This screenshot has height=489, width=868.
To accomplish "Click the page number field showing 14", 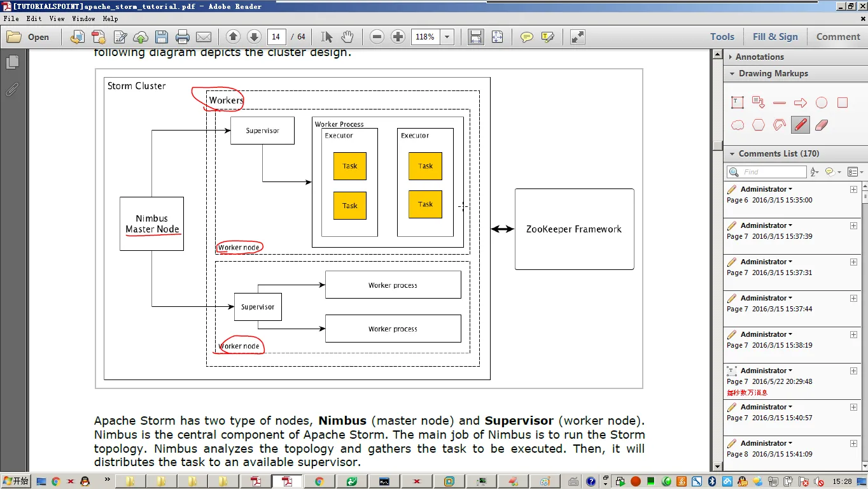I will 276,37.
